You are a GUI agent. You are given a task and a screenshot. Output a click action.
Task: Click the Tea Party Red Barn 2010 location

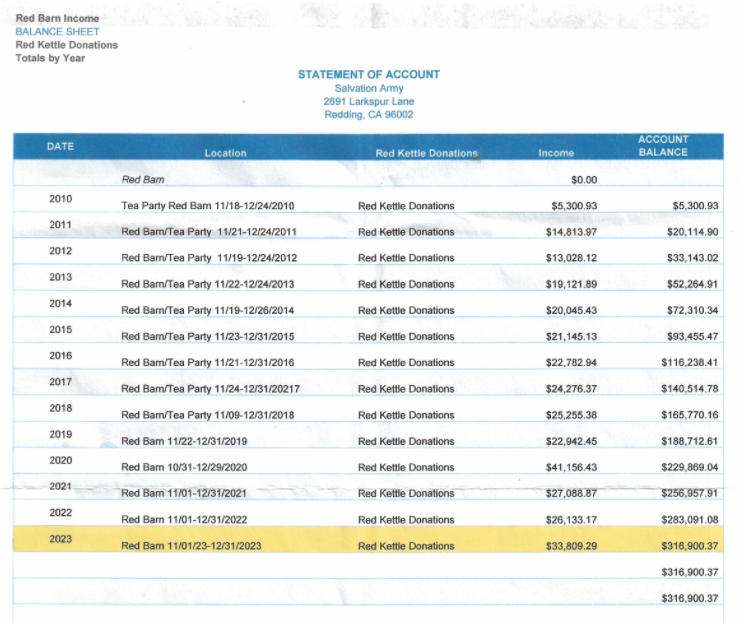[x=207, y=206]
